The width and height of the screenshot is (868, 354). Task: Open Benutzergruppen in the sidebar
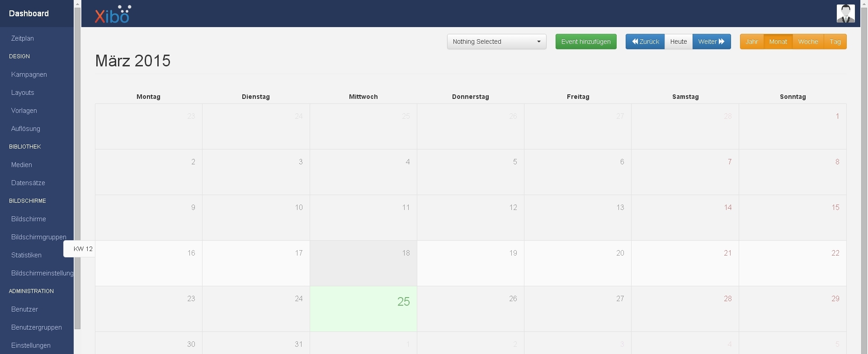click(37, 327)
